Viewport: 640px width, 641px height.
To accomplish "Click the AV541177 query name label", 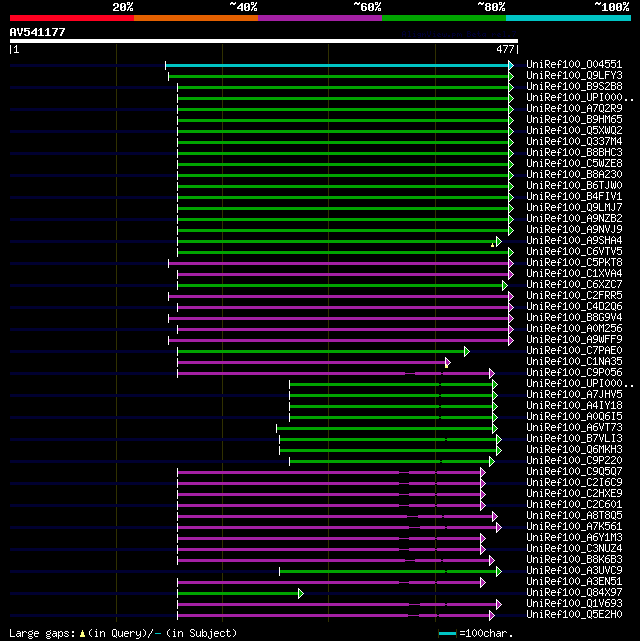I will click(x=38, y=32).
